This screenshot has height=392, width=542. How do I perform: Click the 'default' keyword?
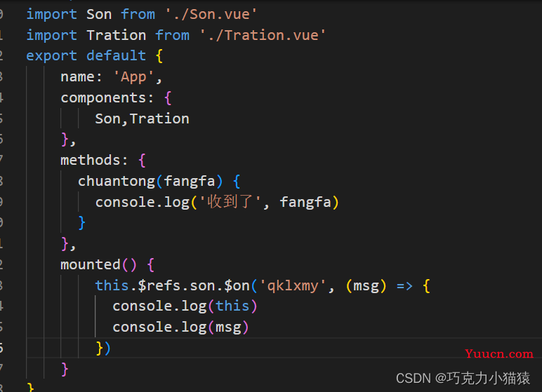click(x=116, y=56)
